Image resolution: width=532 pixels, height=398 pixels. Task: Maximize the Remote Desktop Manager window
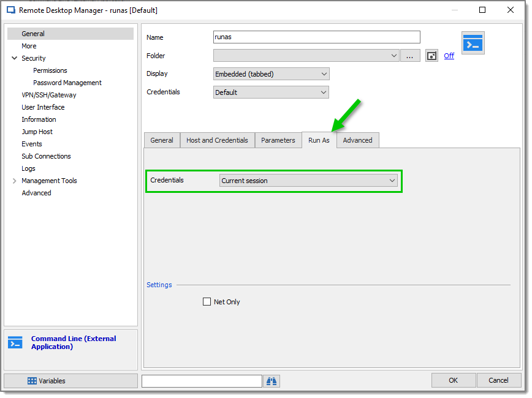[x=482, y=10]
